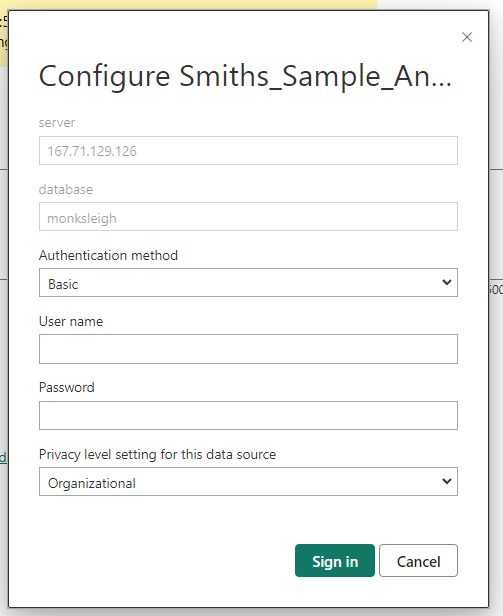Click the chevron arrow on the Organizational dropdown
Screen dimensions: 503x616
pos(446,481)
